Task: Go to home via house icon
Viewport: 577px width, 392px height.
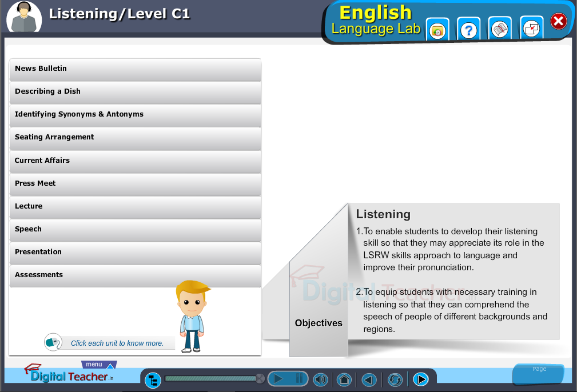Action: tap(344, 379)
